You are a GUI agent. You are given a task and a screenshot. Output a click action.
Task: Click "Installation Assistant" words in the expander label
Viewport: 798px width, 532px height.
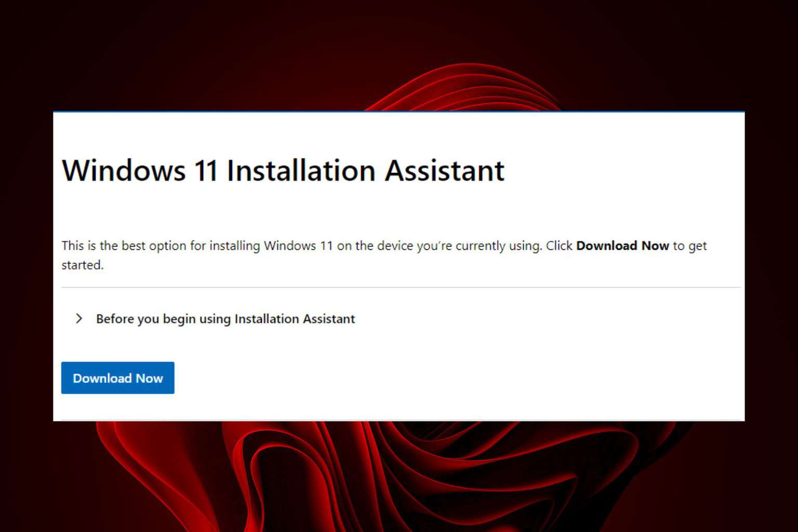point(294,318)
